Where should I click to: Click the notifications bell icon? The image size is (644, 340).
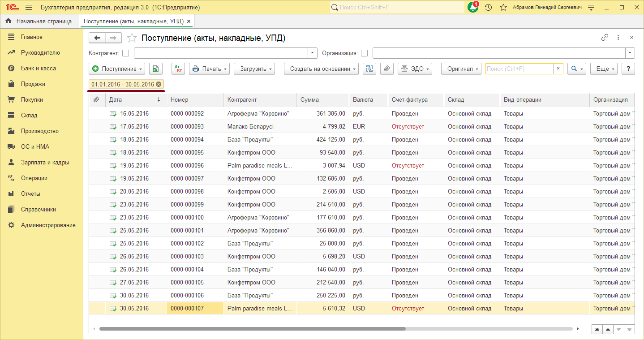472,8
